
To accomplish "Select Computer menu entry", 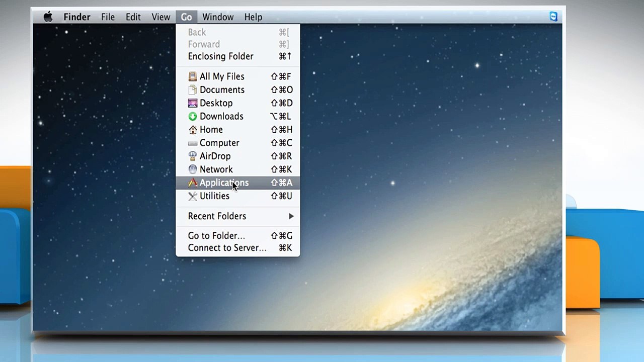I will [238, 143].
